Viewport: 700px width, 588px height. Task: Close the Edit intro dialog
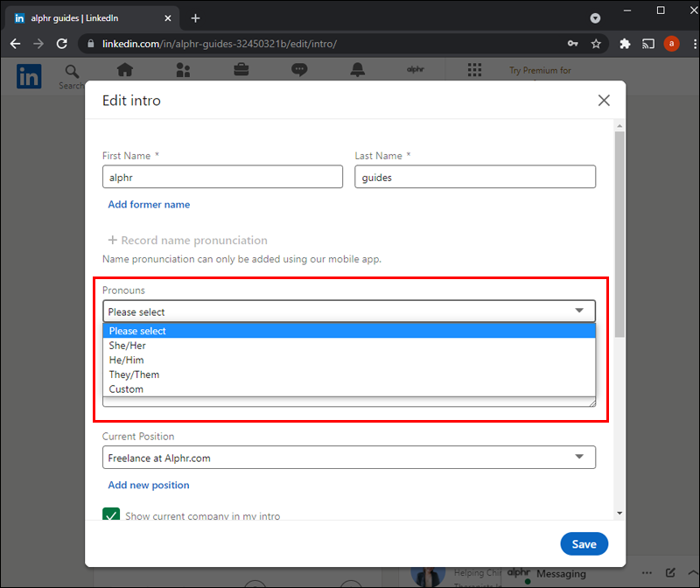coord(604,101)
